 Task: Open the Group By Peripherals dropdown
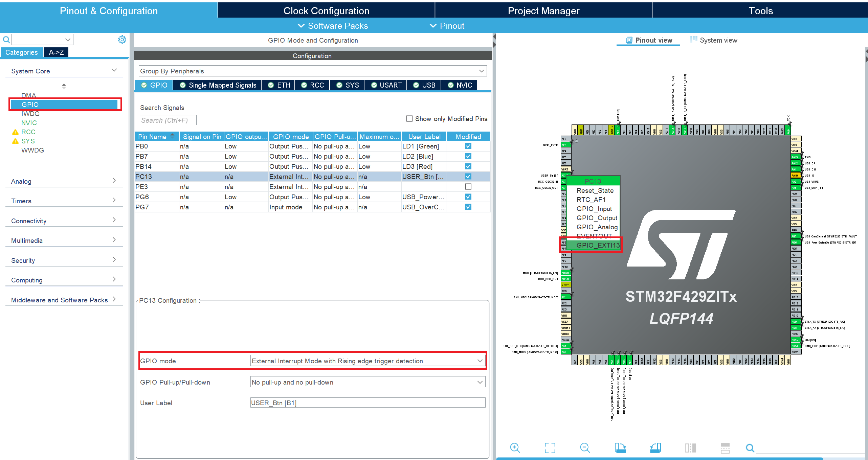coord(312,71)
